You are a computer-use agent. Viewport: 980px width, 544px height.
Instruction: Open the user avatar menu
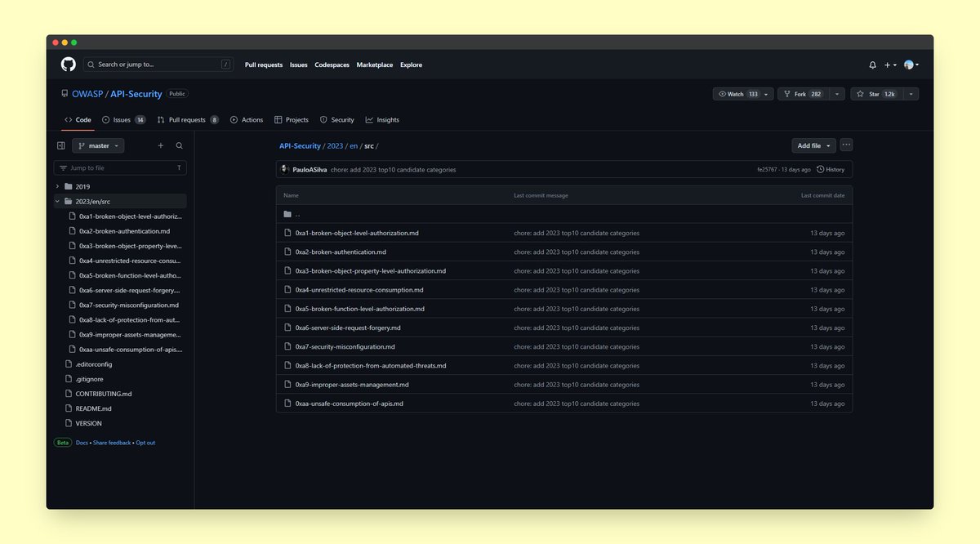coord(911,65)
